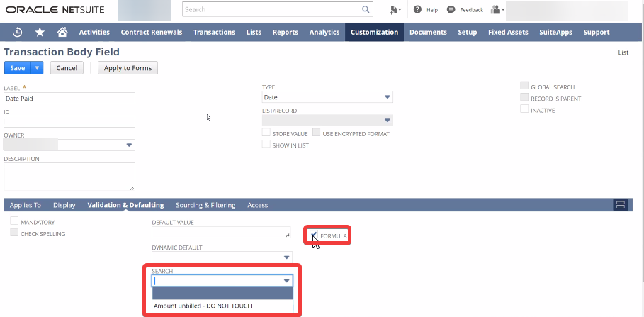Toggle the Global Search checkbox
This screenshot has height=317, width=644.
pyautogui.click(x=524, y=86)
